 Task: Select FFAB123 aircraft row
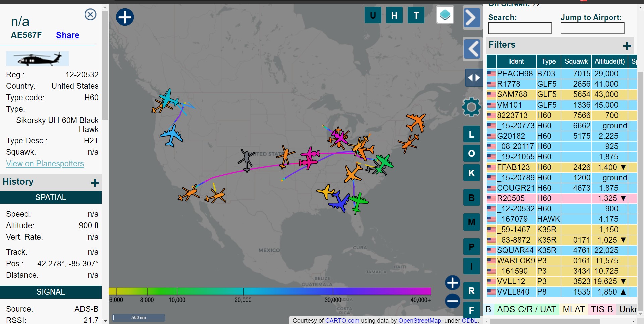(x=562, y=167)
